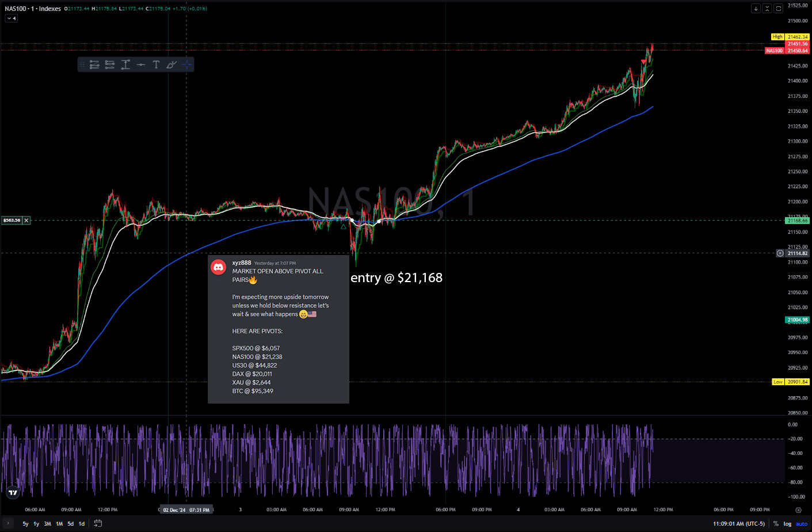Open the Go to date calendar icon
812x532 pixels.
(98, 523)
